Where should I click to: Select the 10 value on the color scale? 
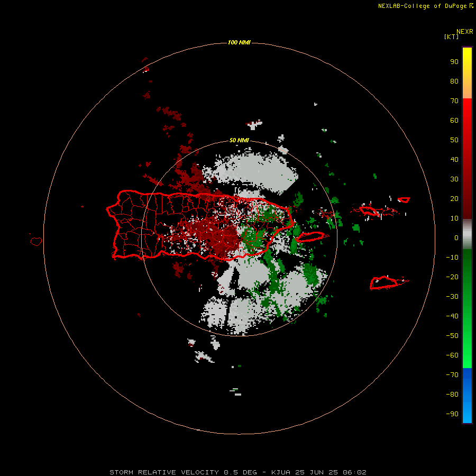coord(454,218)
